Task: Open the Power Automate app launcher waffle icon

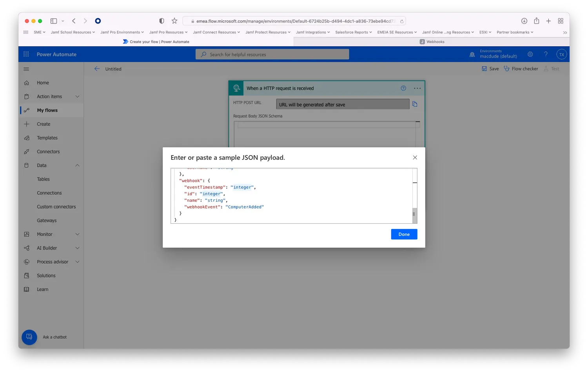Action: [26, 54]
